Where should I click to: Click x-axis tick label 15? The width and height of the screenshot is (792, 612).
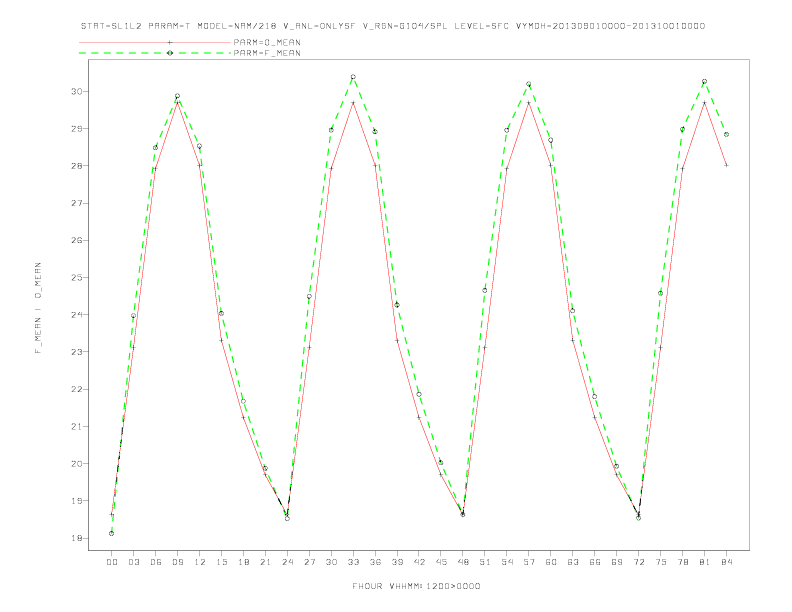coord(221,562)
